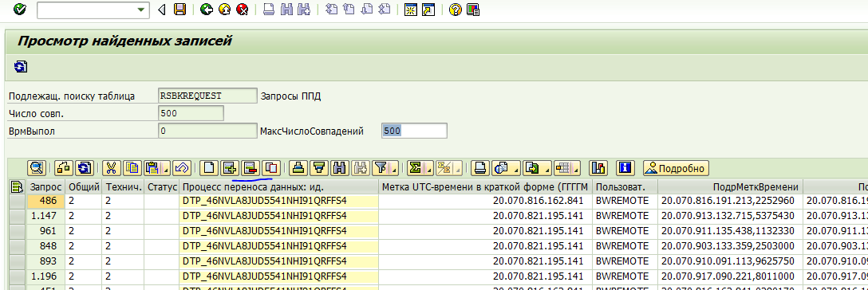Open the transaction command field dropdown
This screenshot has height=290, width=868.
[142, 10]
